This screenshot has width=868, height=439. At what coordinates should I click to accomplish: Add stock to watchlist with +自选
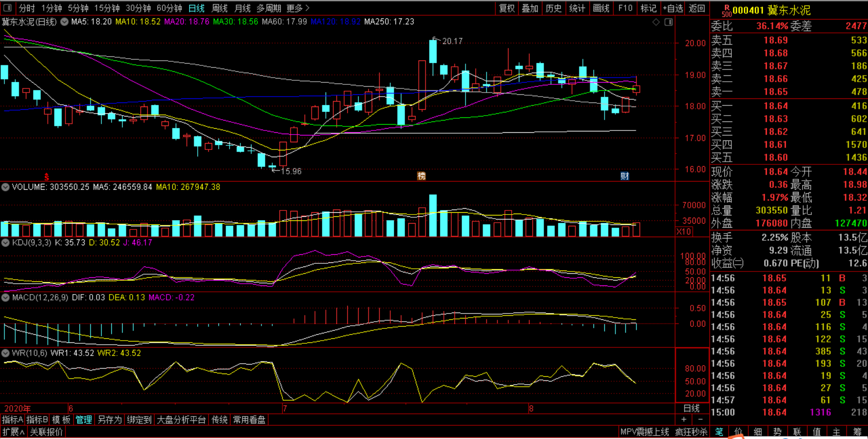point(673,8)
